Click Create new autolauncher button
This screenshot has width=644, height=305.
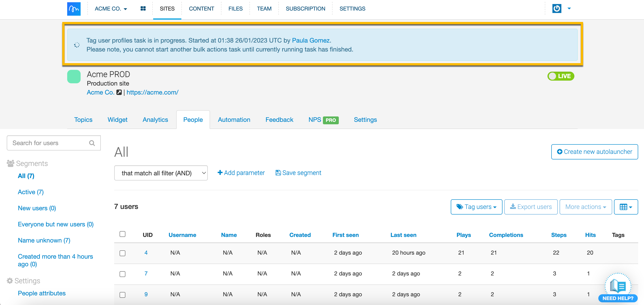coord(594,152)
